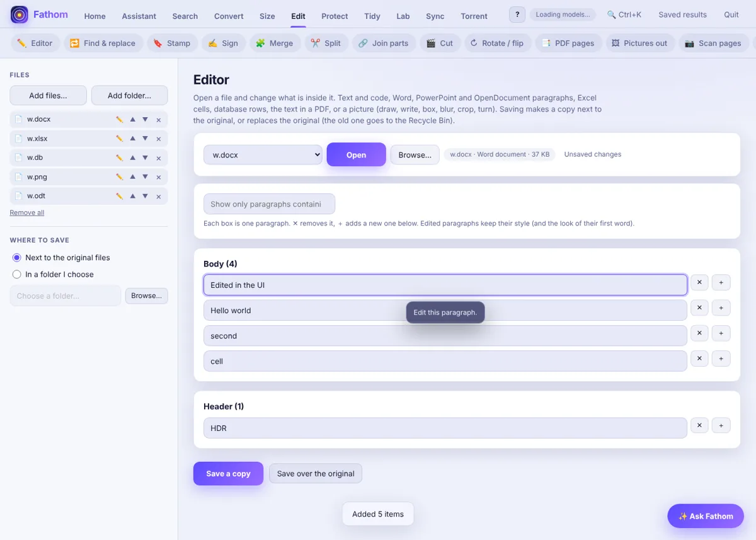Remove w.db from the file list
This screenshot has height=540, width=756.
[159, 158]
